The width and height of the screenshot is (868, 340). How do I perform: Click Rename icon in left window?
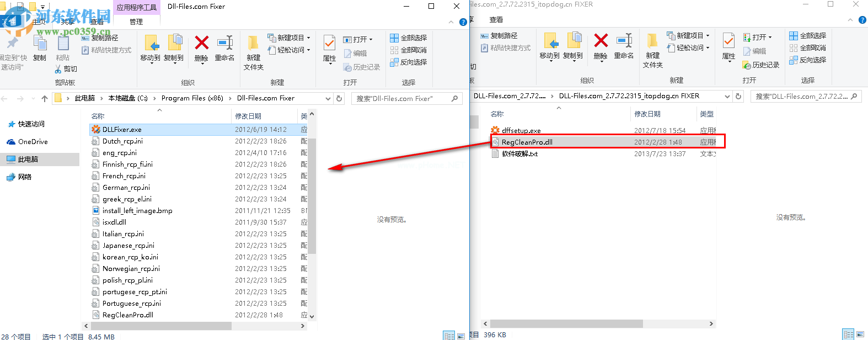tap(224, 48)
